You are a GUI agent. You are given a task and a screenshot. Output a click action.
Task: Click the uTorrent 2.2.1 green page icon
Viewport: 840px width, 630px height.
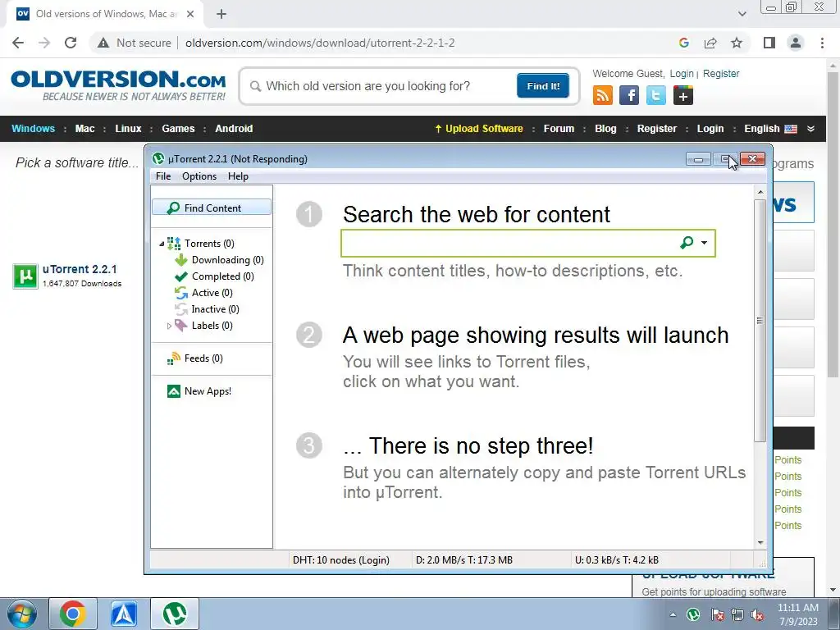click(x=25, y=276)
